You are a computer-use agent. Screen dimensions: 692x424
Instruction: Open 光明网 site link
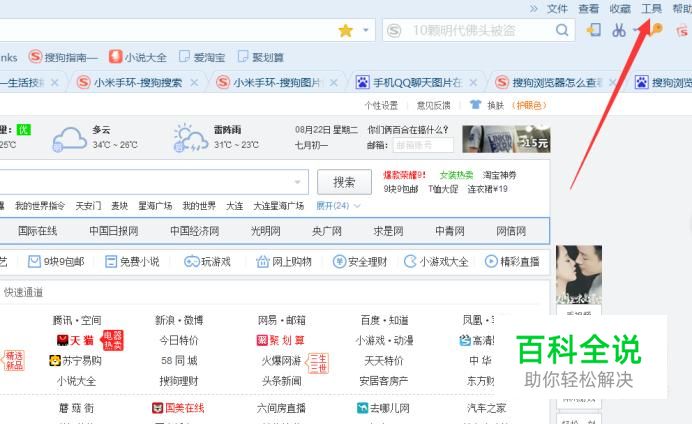pyautogui.click(x=265, y=231)
